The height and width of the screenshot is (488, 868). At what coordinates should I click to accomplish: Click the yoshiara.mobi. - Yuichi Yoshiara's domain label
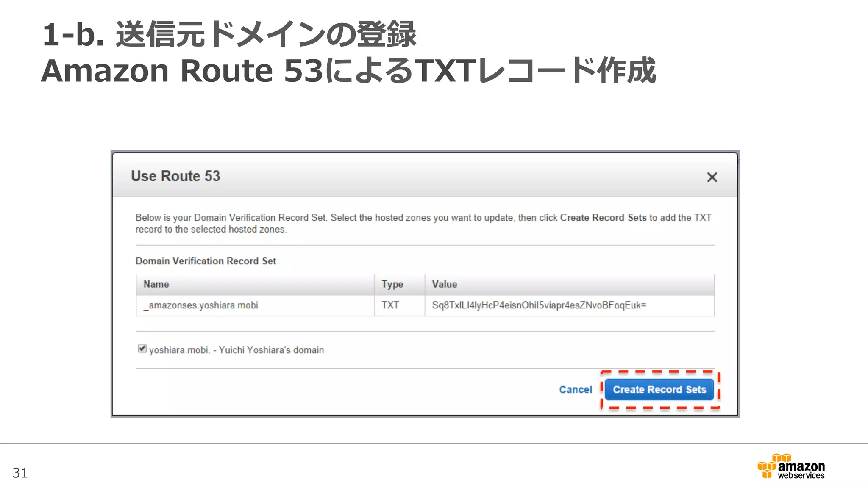coord(236,350)
